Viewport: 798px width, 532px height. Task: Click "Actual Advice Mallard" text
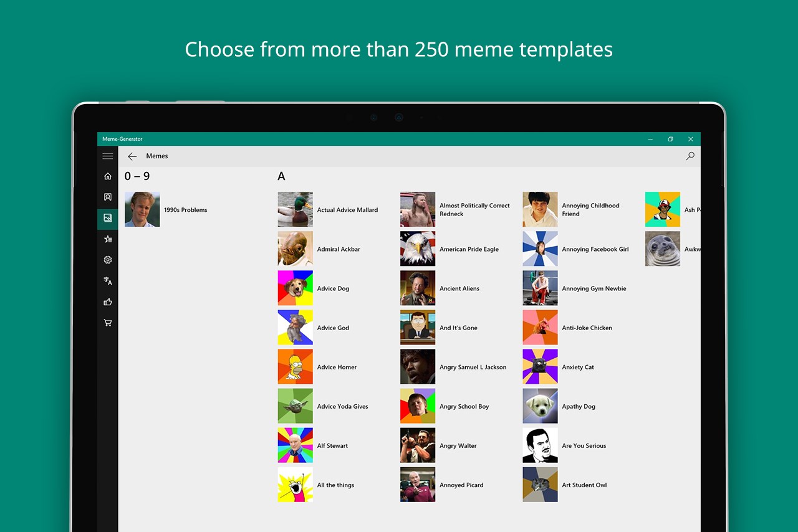[x=347, y=210]
